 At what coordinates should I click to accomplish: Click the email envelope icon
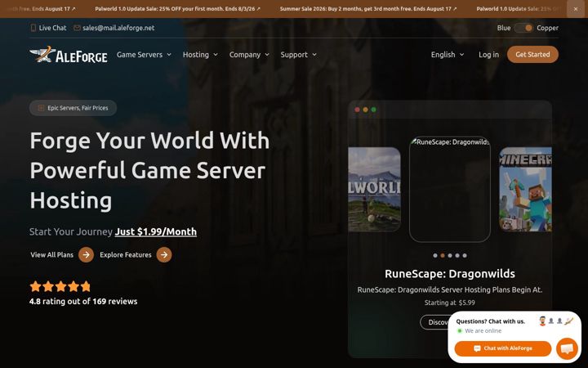(x=77, y=28)
